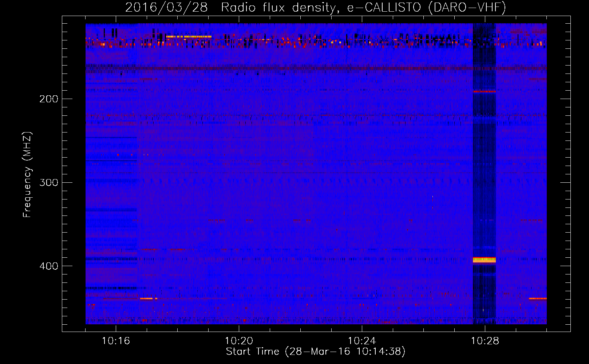Click the red line segment near 200 MHz at 10:28
Image resolution: width=589 pixels, height=364 pixels.
click(484, 92)
